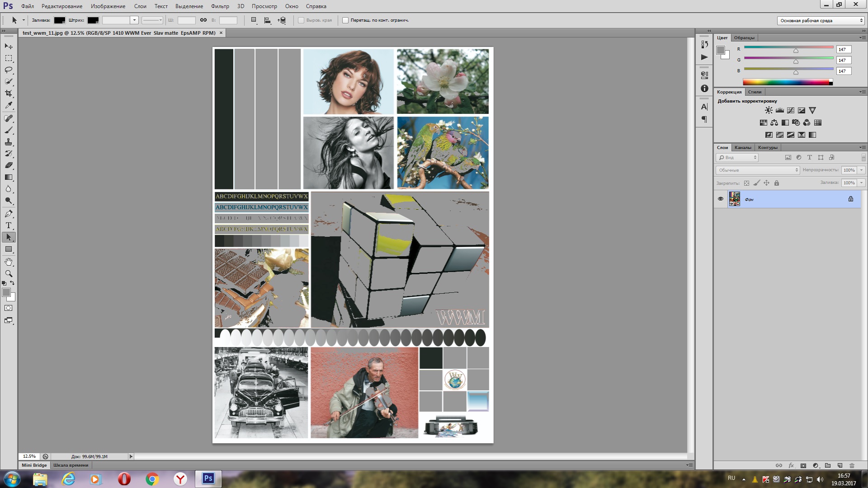Add a Brightness/Contrast adjustment
Viewport: 868px width, 488px height.
click(x=769, y=110)
